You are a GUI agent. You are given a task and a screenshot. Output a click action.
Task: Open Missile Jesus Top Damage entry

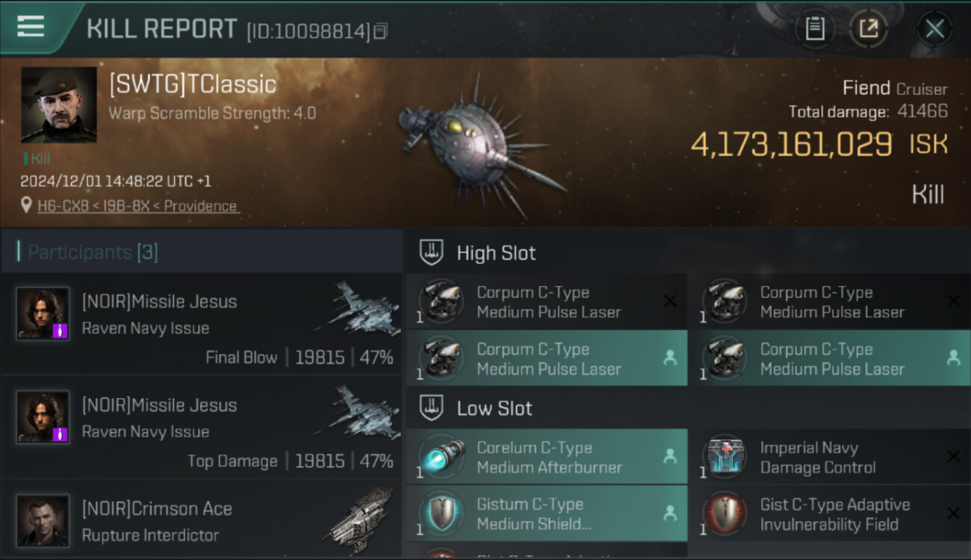(x=202, y=427)
